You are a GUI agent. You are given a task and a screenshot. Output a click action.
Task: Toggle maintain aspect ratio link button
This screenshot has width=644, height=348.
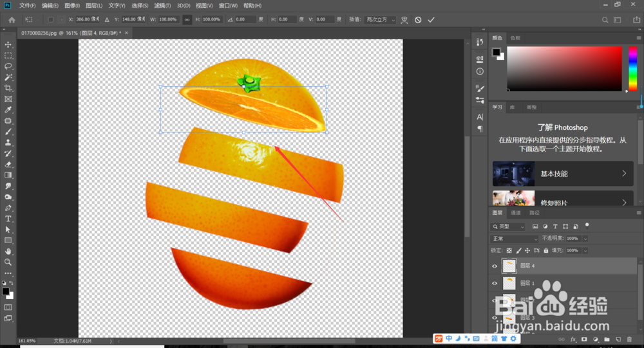point(187,20)
